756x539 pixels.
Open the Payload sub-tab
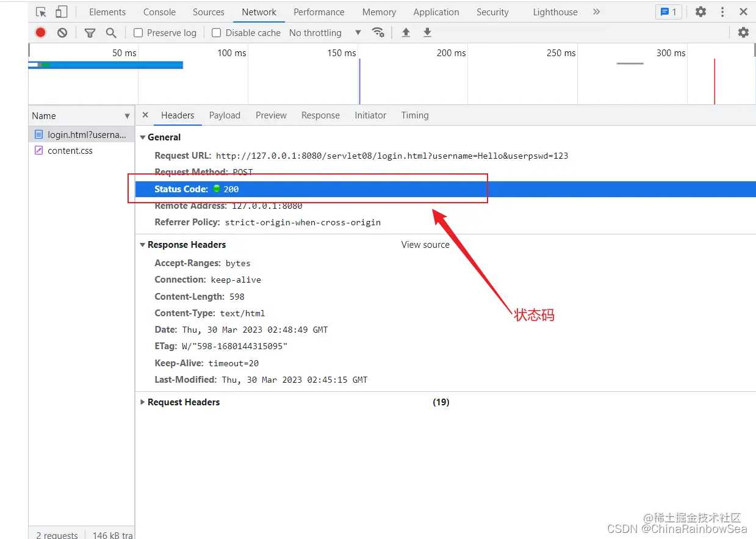tap(225, 115)
